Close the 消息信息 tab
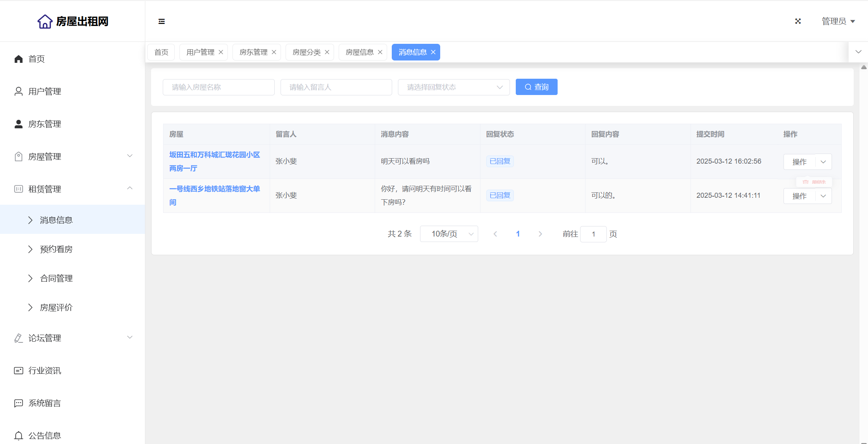This screenshot has height=444, width=868. [433, 52]
